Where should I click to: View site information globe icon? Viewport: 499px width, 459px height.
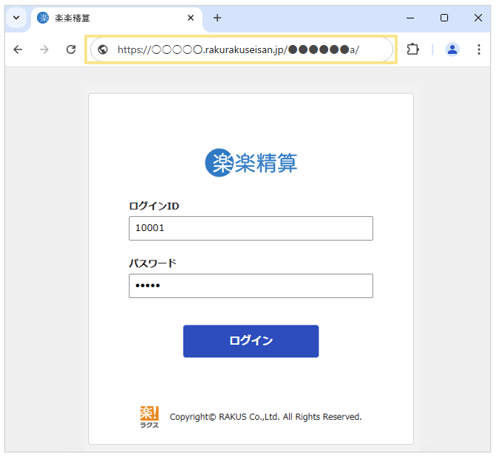click(x=103, y=50)
